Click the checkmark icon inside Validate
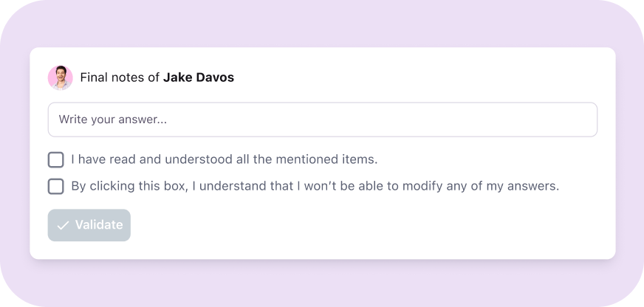The width and height of the screenshot is (644, 307). point(63,225)
